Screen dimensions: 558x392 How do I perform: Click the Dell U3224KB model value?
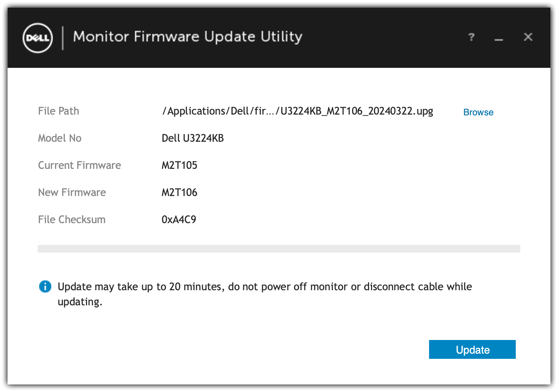click(193, 138)
